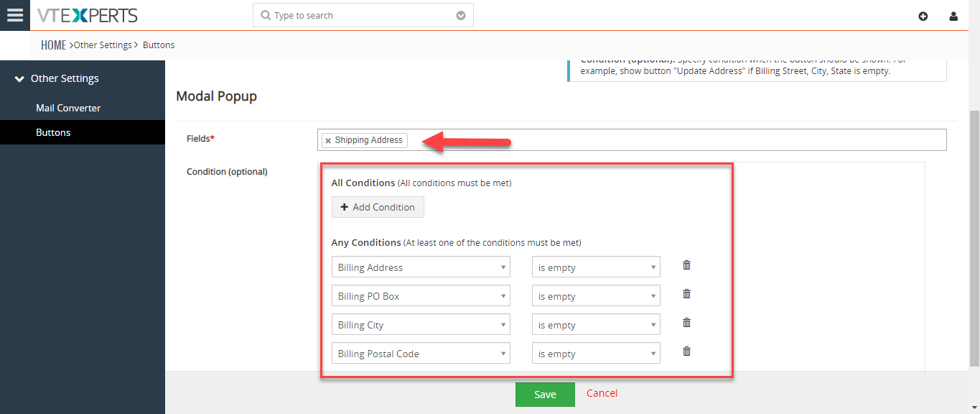Viewport: 980px width, 414px height.
Task: Save the button configuration
Action: pyautogui.click(x=545, y=395)
